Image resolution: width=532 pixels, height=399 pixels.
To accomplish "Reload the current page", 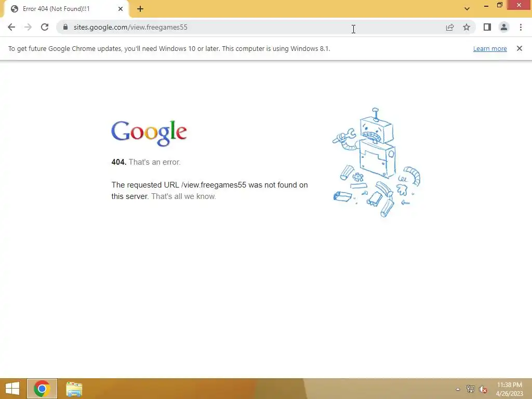I will coord(45,27).
